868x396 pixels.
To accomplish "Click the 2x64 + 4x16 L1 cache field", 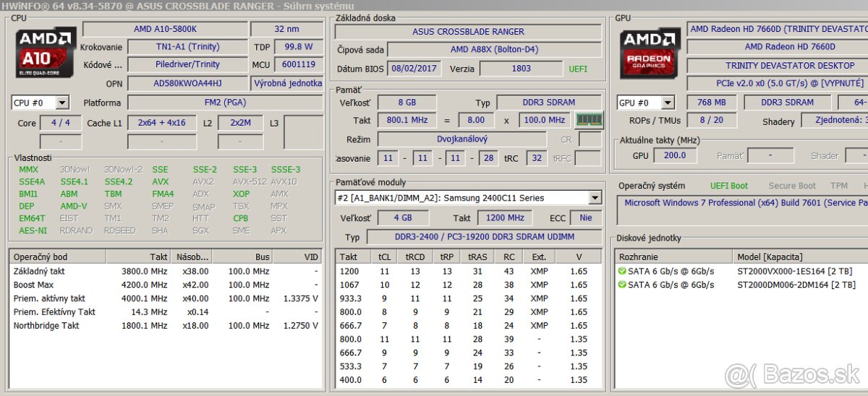I will [161, 123].
